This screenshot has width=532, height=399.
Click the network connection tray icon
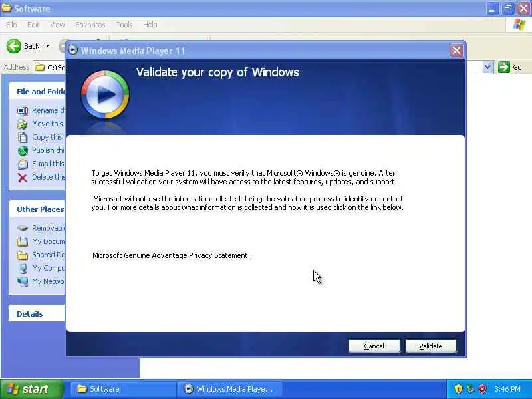pos(470,389)
